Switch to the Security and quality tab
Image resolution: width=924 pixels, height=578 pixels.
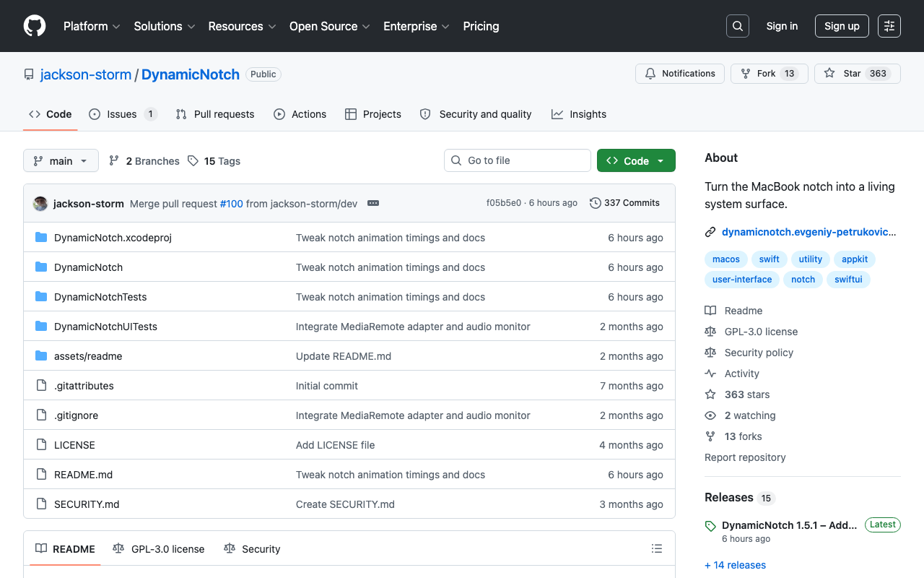click(476, 114)
